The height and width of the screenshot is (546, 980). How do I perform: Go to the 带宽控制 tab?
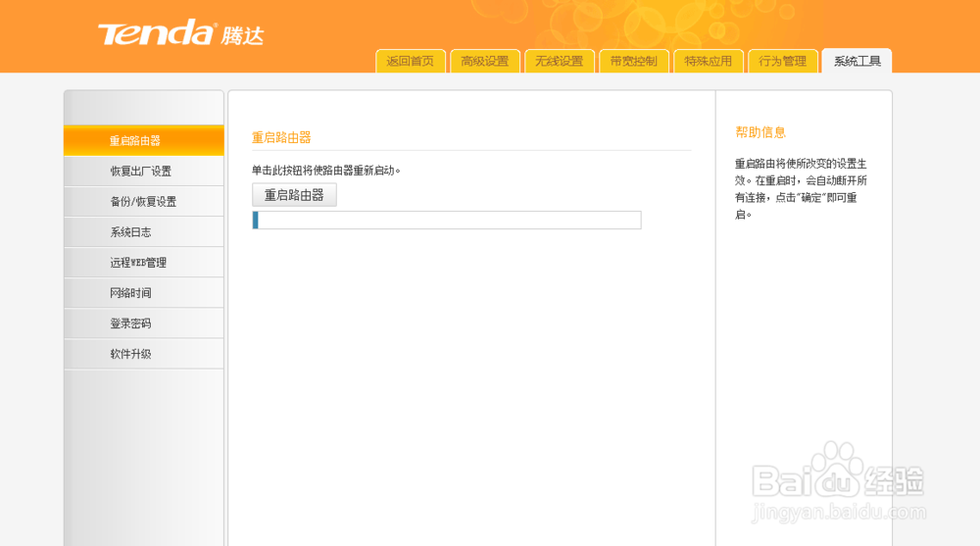click(634, 61)
